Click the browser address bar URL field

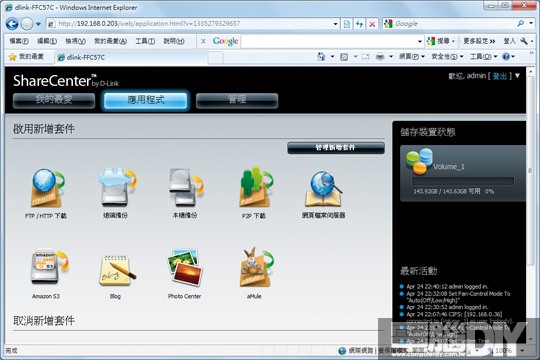[x=193, y=24]
